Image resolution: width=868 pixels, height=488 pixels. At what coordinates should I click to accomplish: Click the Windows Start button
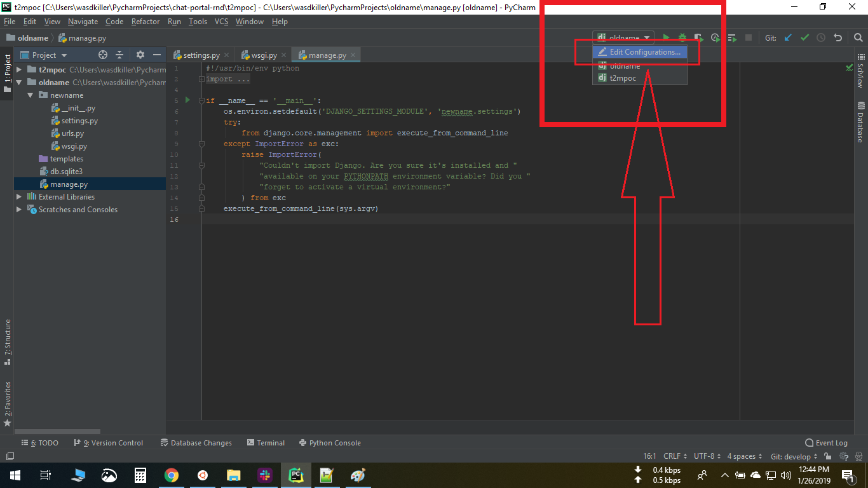(x=15, y=475)
